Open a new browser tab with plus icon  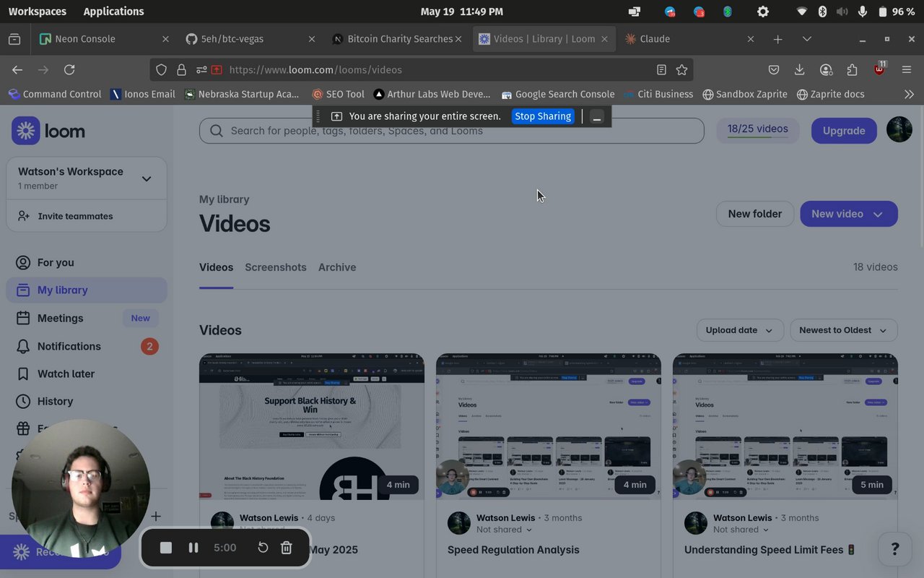pos(777,39)
